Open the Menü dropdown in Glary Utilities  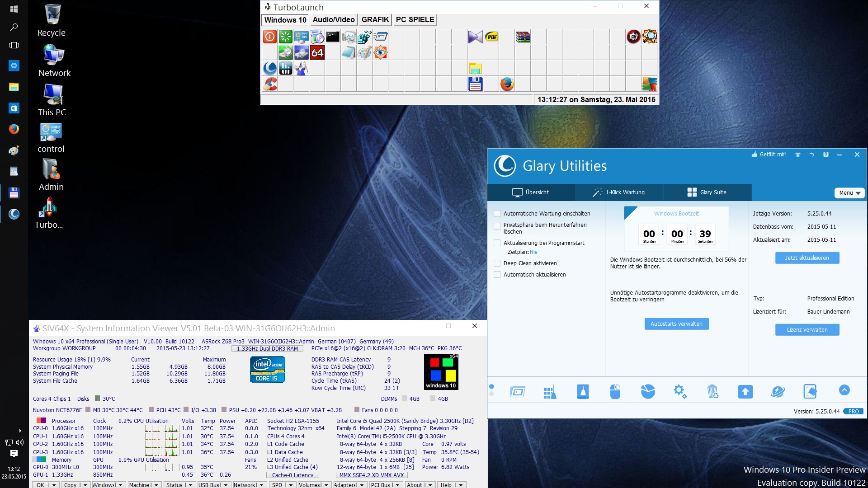coord(849,193)
